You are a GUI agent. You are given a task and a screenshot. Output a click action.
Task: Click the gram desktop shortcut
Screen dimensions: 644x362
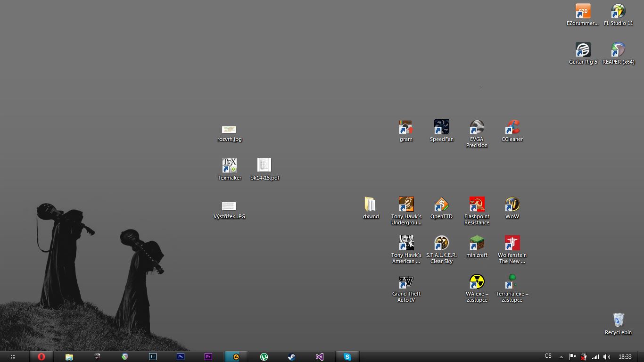406,131
